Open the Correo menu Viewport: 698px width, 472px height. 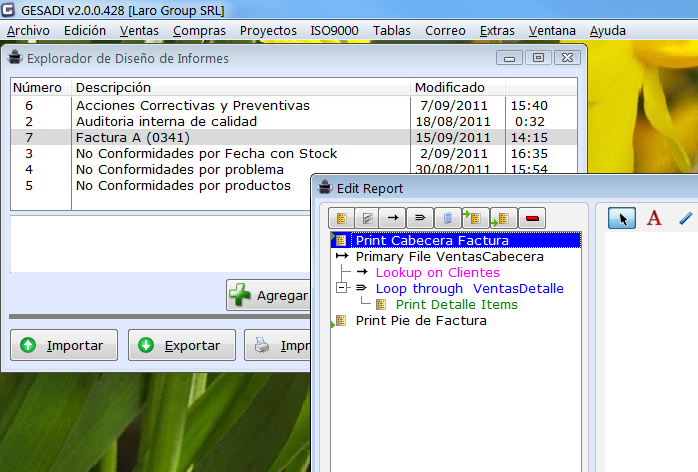coord(445,31)
